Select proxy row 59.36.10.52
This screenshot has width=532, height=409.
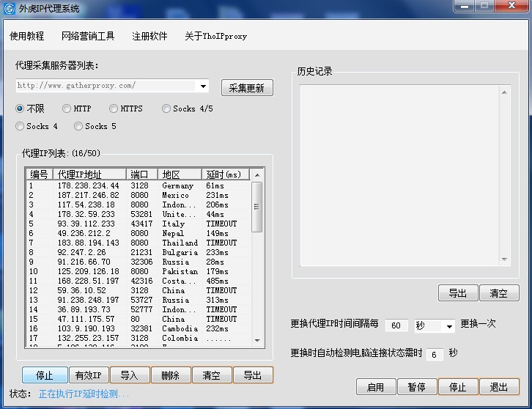click(x=138, y=290)
